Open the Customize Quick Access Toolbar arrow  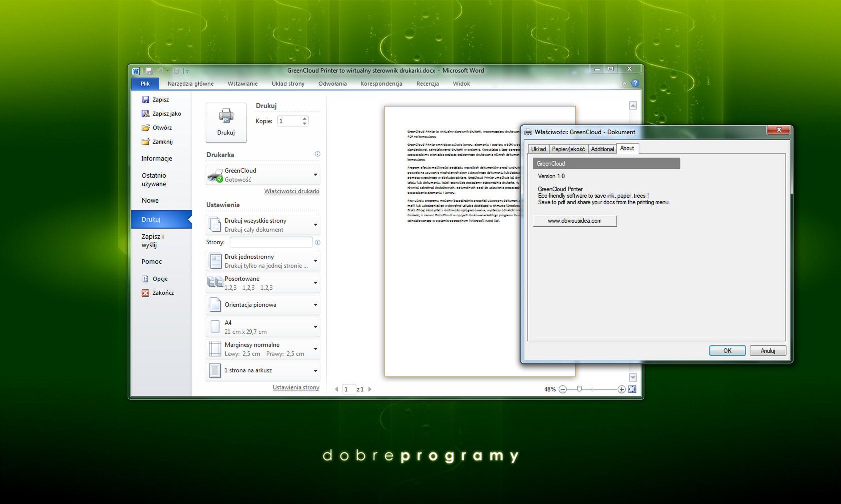(187, 71)
